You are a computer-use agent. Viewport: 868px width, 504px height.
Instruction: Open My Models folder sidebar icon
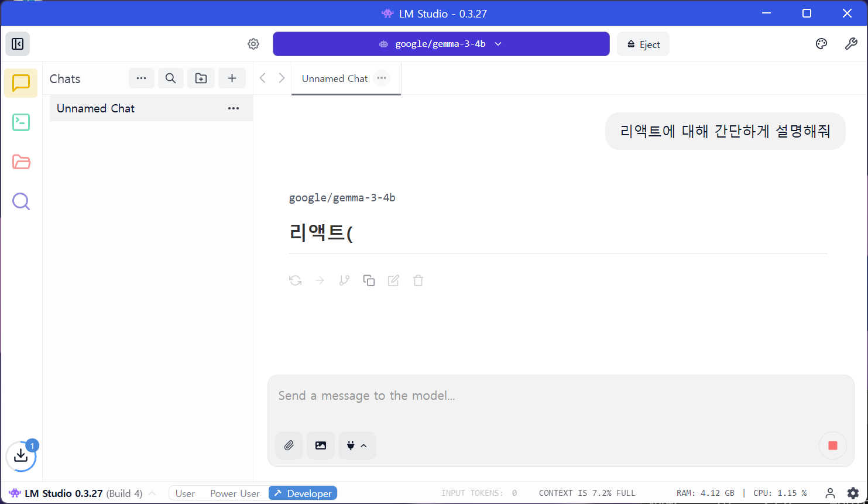(21, 162)
